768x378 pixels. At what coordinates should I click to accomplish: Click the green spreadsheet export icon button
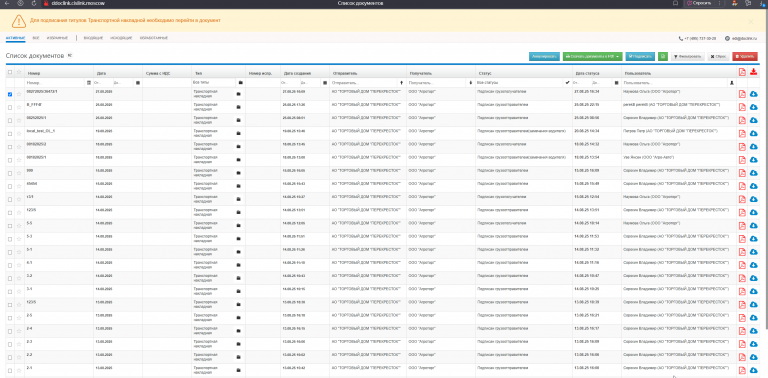pos(663,57)
